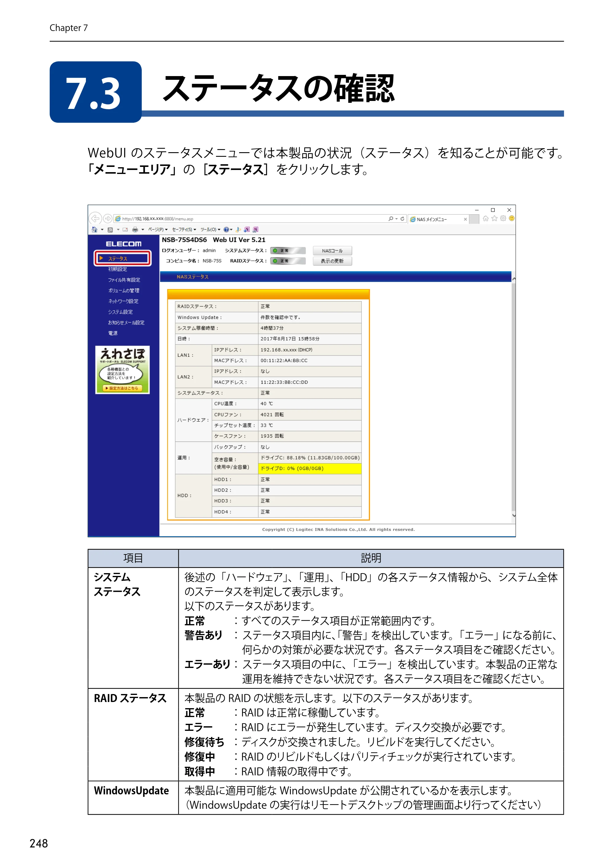
Task: Open ボリュームの管理 in the left menu
Action: click(124, 290)
